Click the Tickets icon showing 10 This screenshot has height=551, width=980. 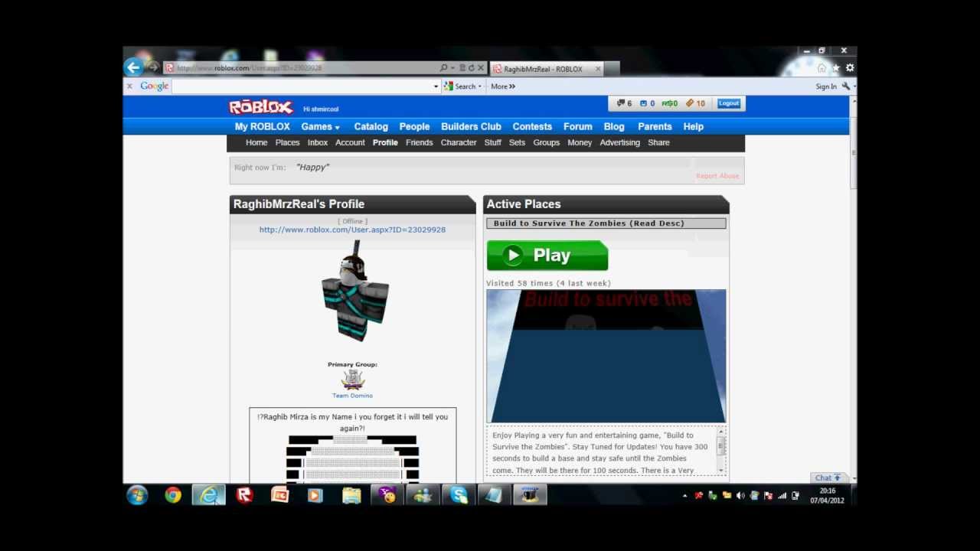pyautogui.click(x=695, y=103)
